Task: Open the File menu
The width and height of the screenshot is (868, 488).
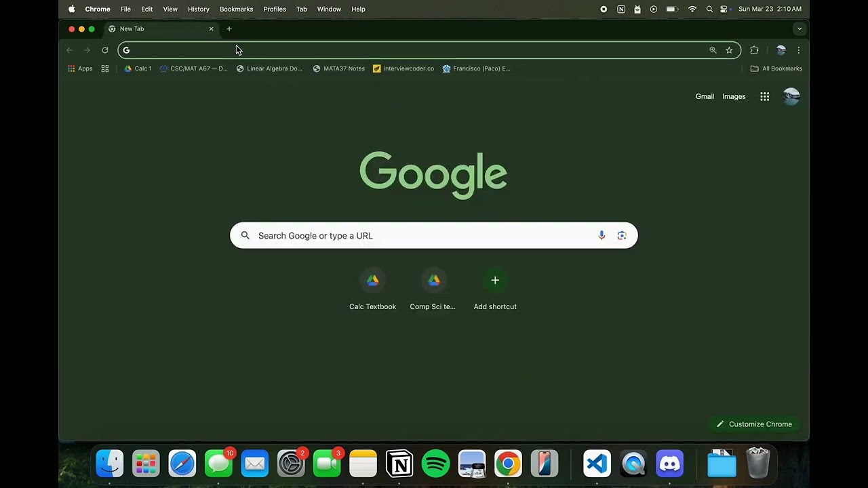Action: coord(125,9)
